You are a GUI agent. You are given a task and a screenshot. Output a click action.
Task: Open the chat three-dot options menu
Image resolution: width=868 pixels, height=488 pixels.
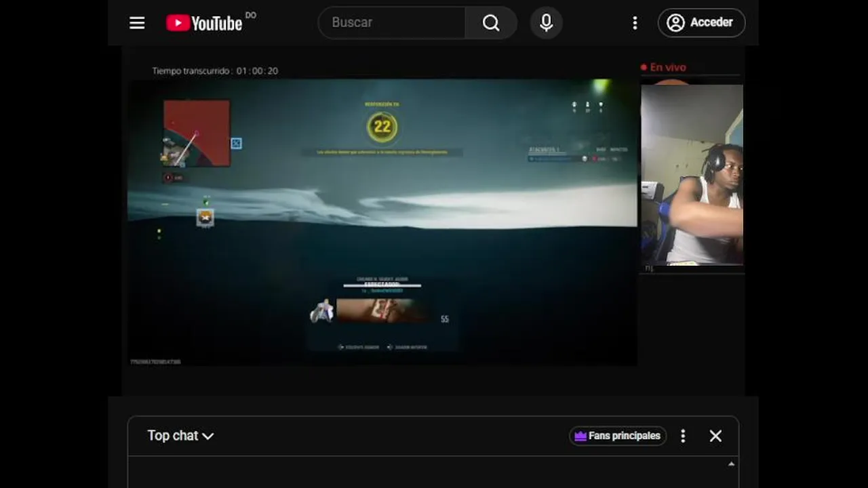683,436
